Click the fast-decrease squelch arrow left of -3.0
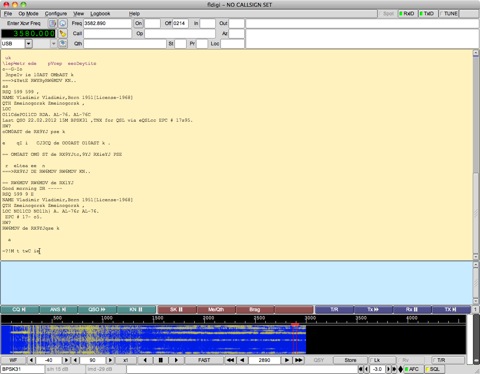 [x=361, y=369]
